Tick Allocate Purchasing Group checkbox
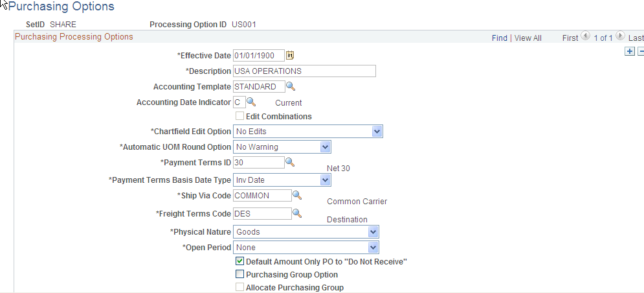644x293 pixels. click(239, 287)
